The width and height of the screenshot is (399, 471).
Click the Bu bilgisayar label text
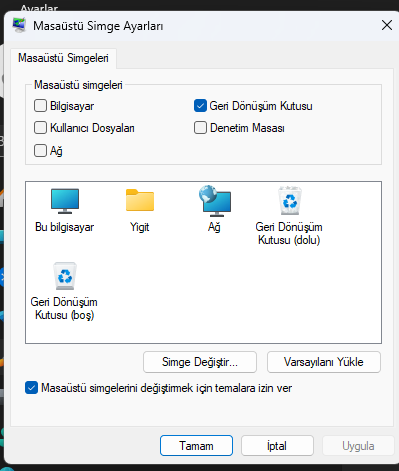click(x=65, y=227)
